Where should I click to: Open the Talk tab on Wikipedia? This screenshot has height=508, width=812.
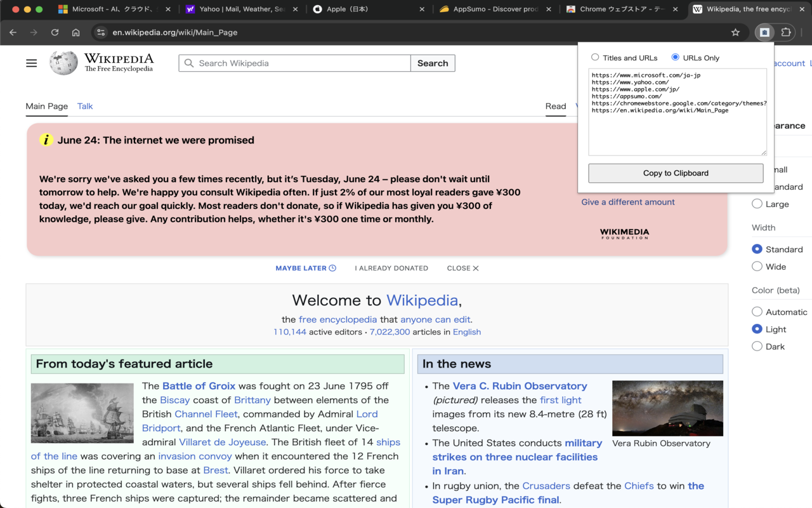click(x=85, y=106)
